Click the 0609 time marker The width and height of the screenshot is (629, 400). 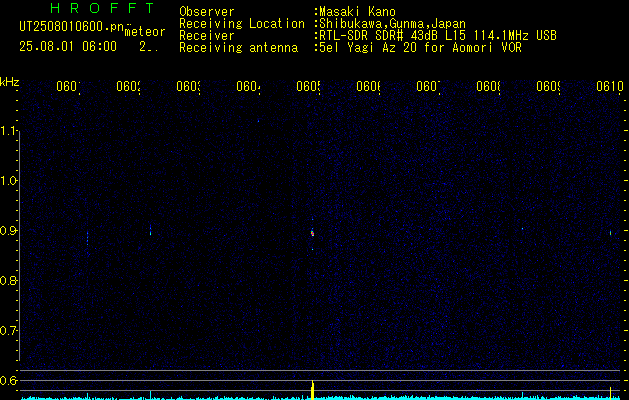point(548,86)
